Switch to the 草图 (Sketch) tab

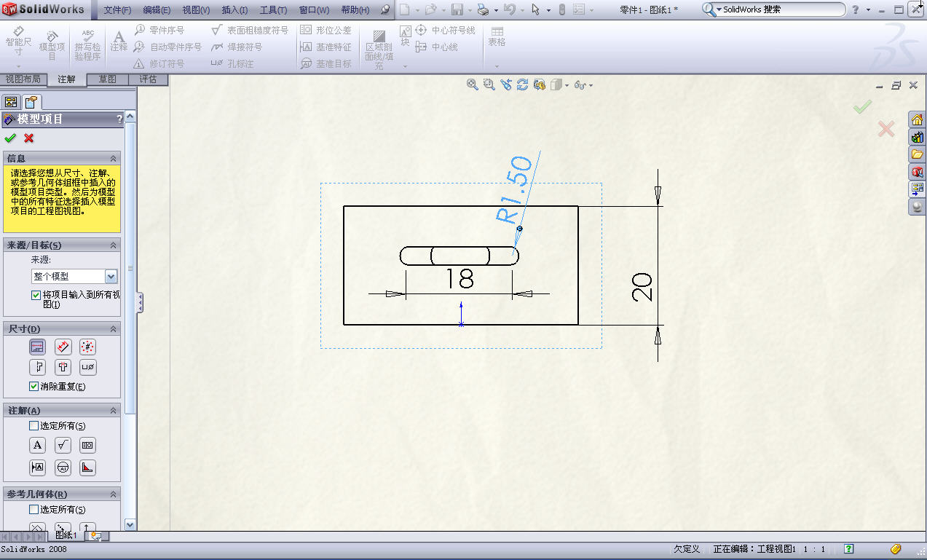pyautogui.click(x=108, y=79)
